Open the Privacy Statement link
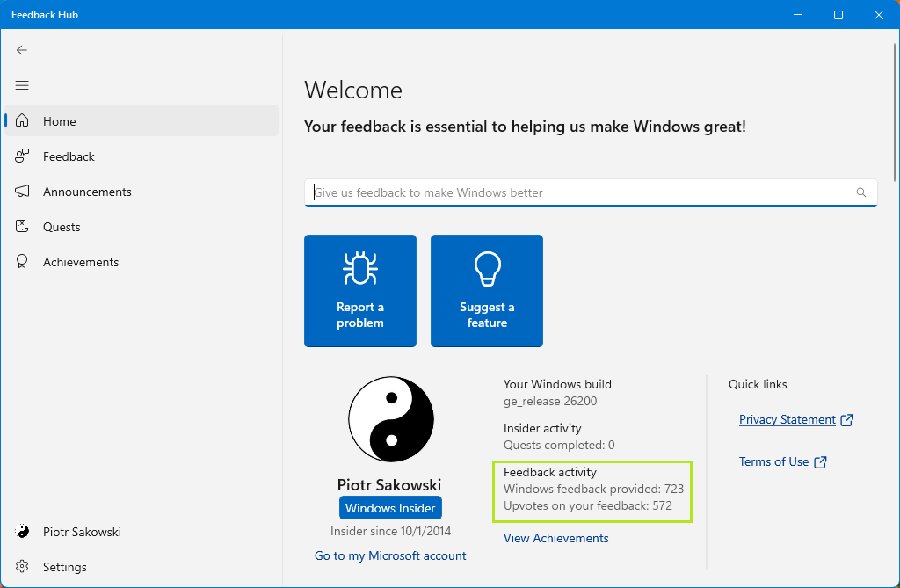This screenshot has height=588, width=900. pos(787,419)
